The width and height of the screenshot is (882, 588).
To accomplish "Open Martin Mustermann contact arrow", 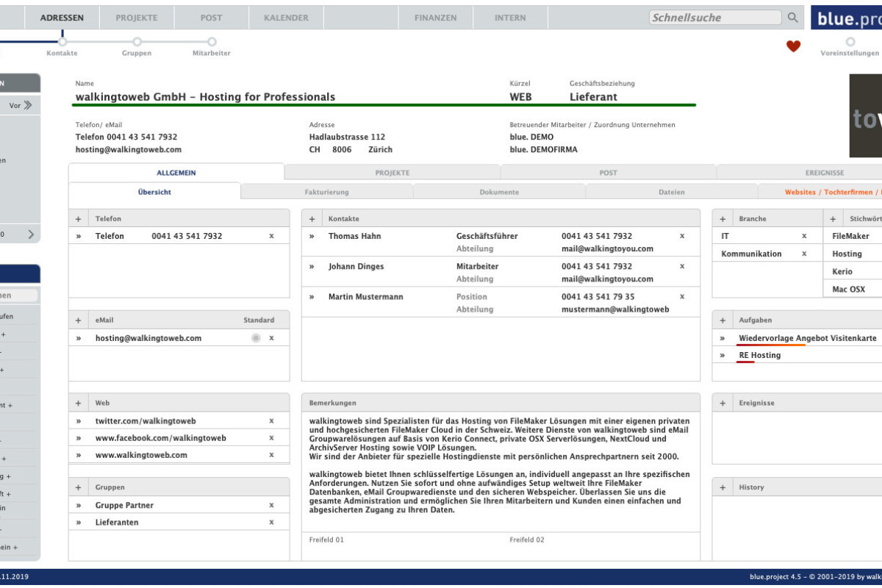I will pos(312,296).
